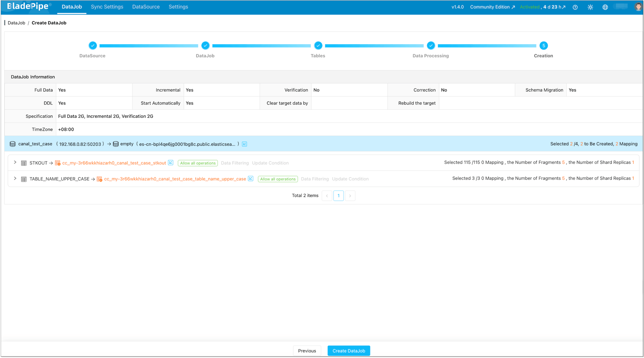This screenshot has height=358, width=644.
Task: Click the orange table-create icon before STKOUT target
Action: point(57,162)
